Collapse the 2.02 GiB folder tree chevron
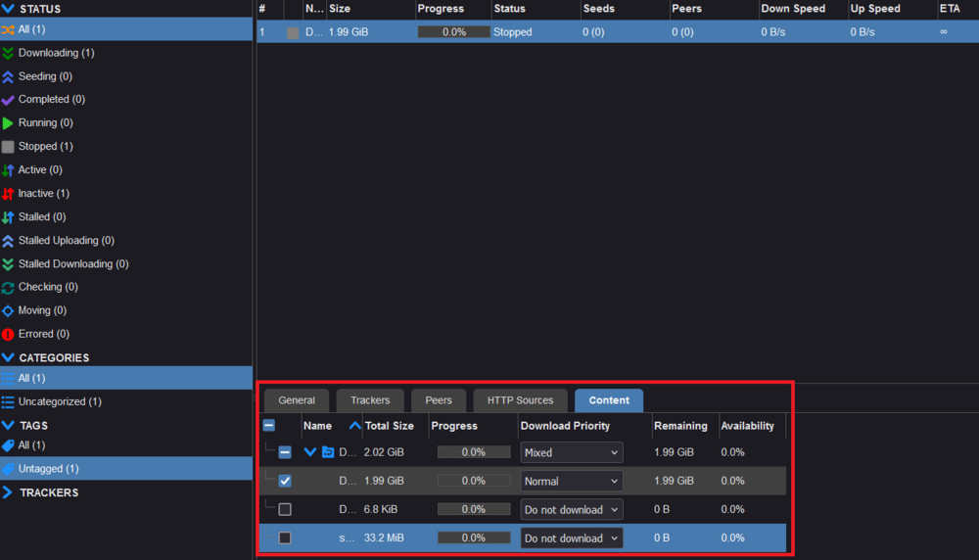 (309, 452)
